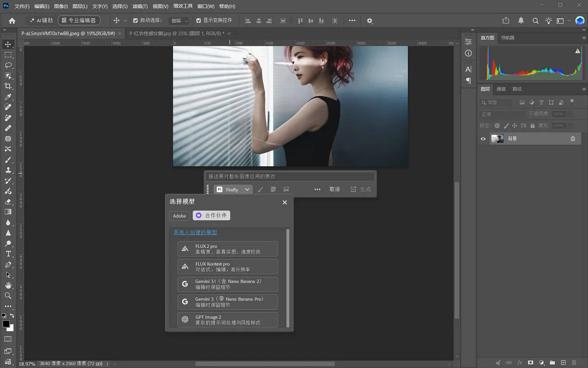
Task: Expand the workspace switcher dropdown arrow
Action: 569,21
